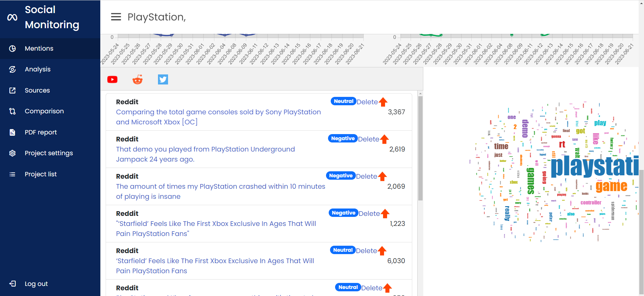
Task: Delete the PlayStation crashed mention
Action: [366, 176]
